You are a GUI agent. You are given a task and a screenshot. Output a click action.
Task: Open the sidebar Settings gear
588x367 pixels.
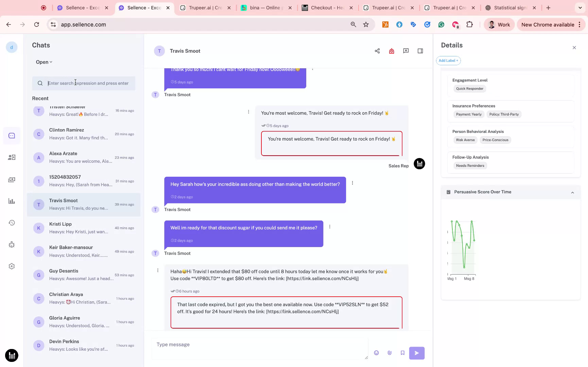tap(12, 266)
